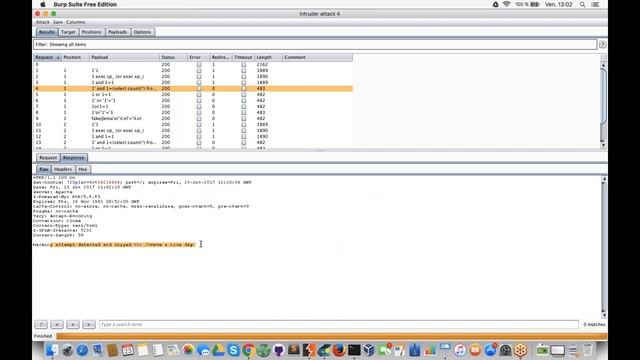The height and width of the screenshot is (360, 640).
Task: Click the Filter: Showing all items bar
Action: pyautogui.click(x=315, y=44)
